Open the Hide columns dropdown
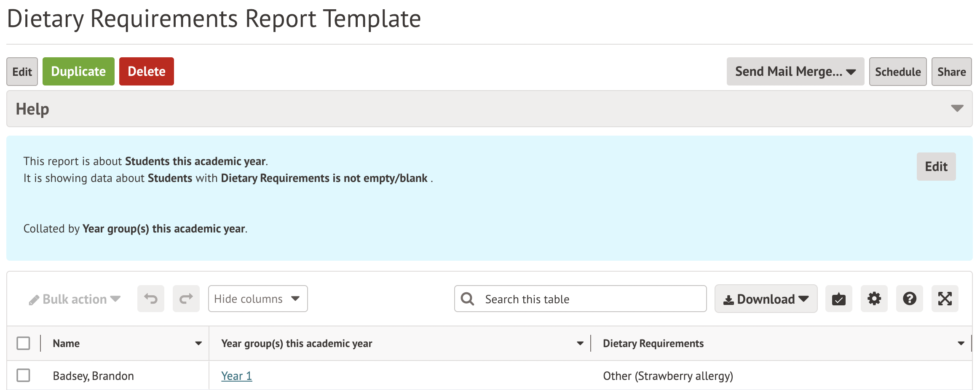This screenshot has width=980, height=390. [257, 299]
